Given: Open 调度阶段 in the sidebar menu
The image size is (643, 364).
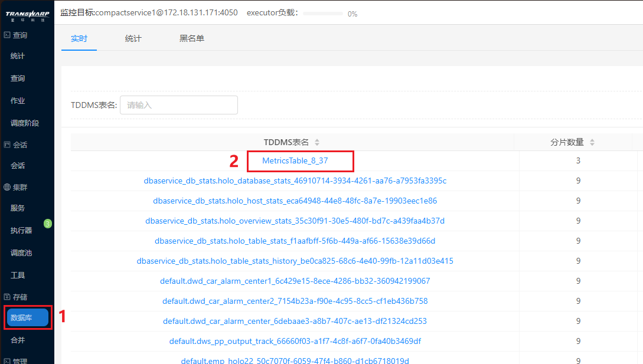Looking at the screenshot, I should [x=25, y=123].
